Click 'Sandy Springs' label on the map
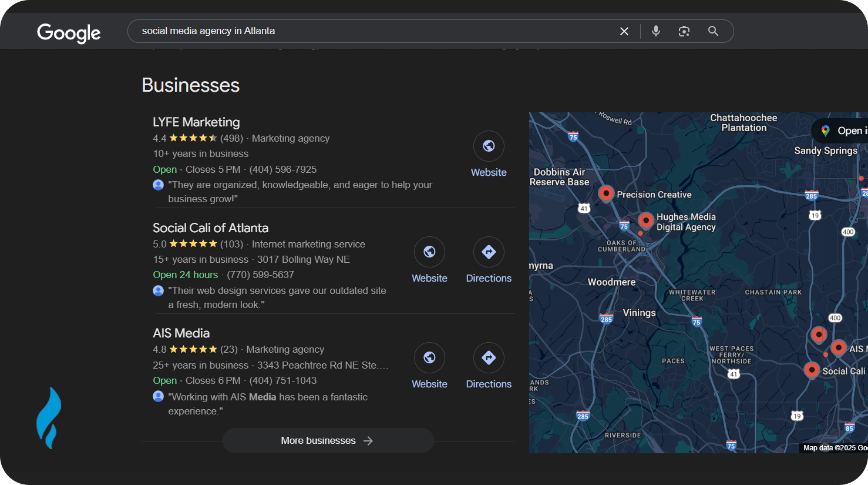 pos(826,150)
